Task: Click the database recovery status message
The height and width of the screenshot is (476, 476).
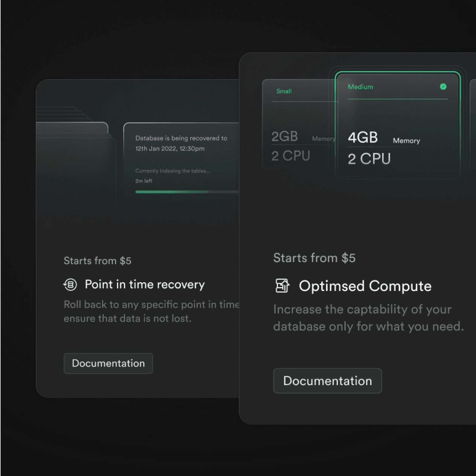Action: (181, 143)
